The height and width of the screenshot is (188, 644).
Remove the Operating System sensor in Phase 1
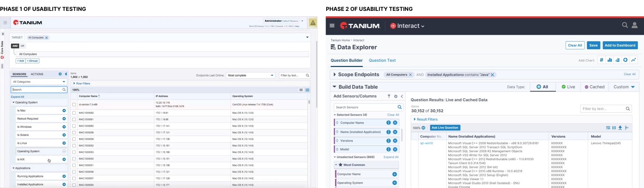click(64, 151)
